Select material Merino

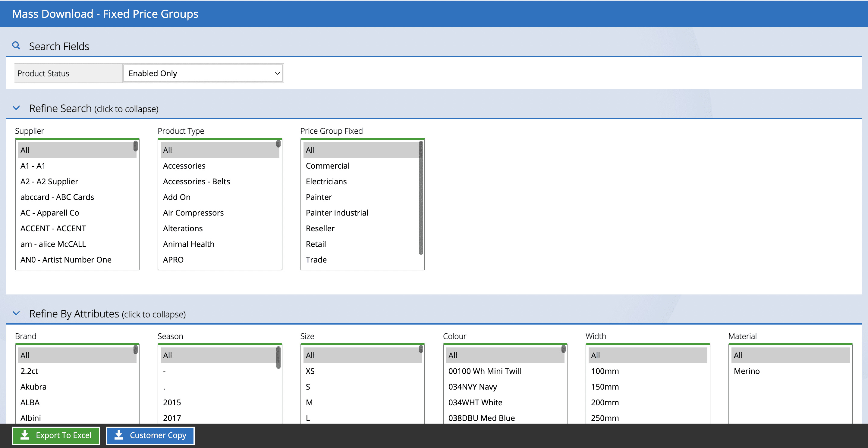click(791, 371)
